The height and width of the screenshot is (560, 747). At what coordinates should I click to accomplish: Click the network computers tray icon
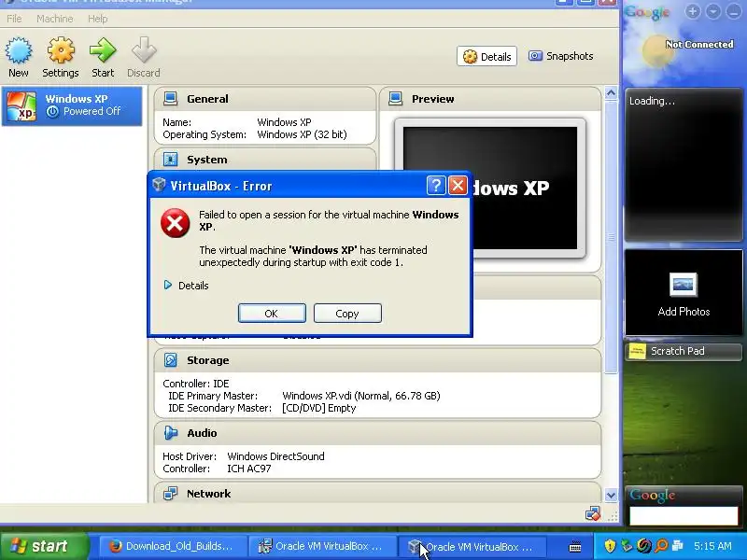point(678,546)
